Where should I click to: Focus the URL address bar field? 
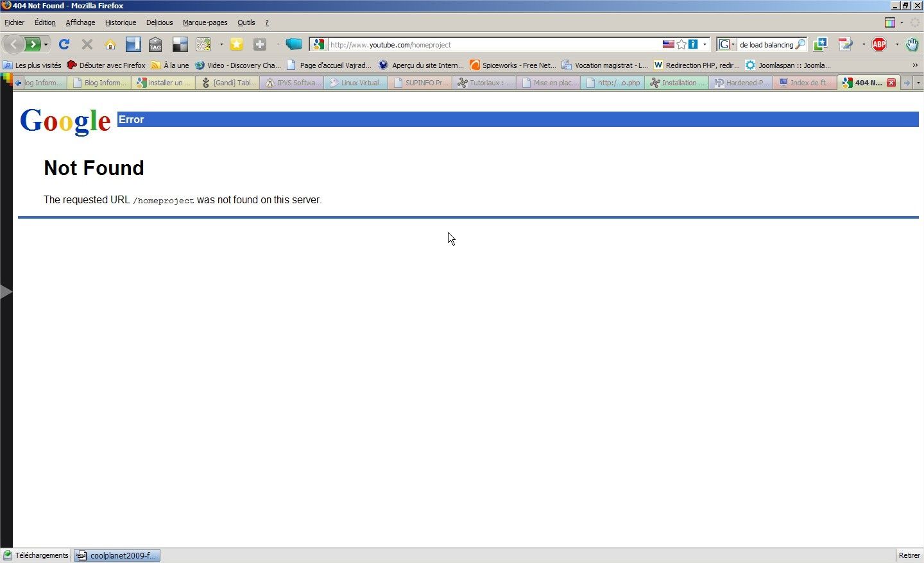(x=494, y=45)
